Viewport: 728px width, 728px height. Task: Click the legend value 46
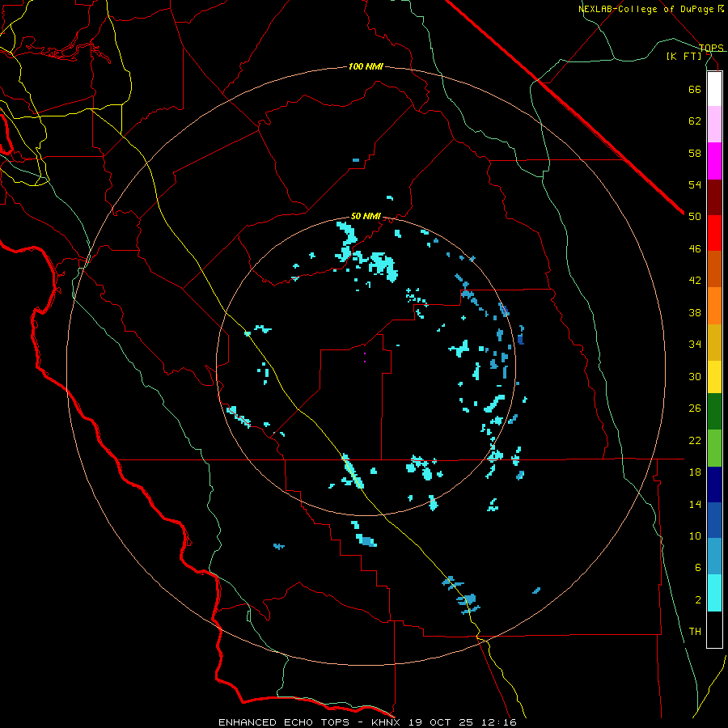point(695,249)
